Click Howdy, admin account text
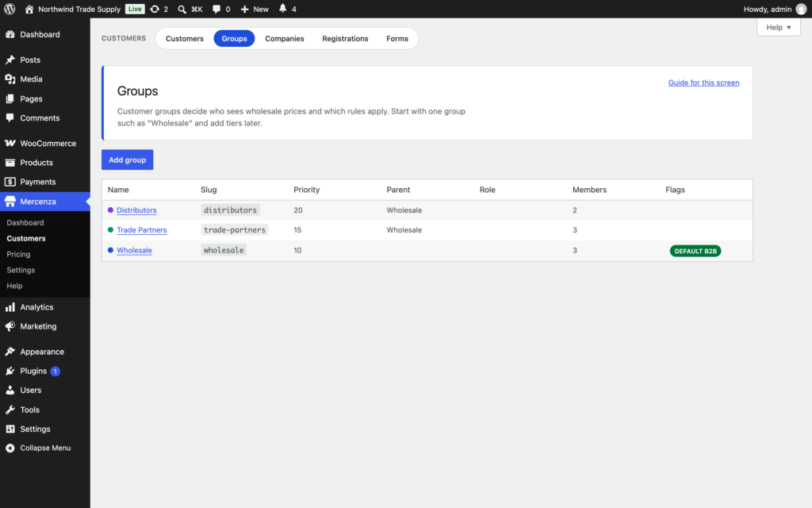 (x=768, y=9)
